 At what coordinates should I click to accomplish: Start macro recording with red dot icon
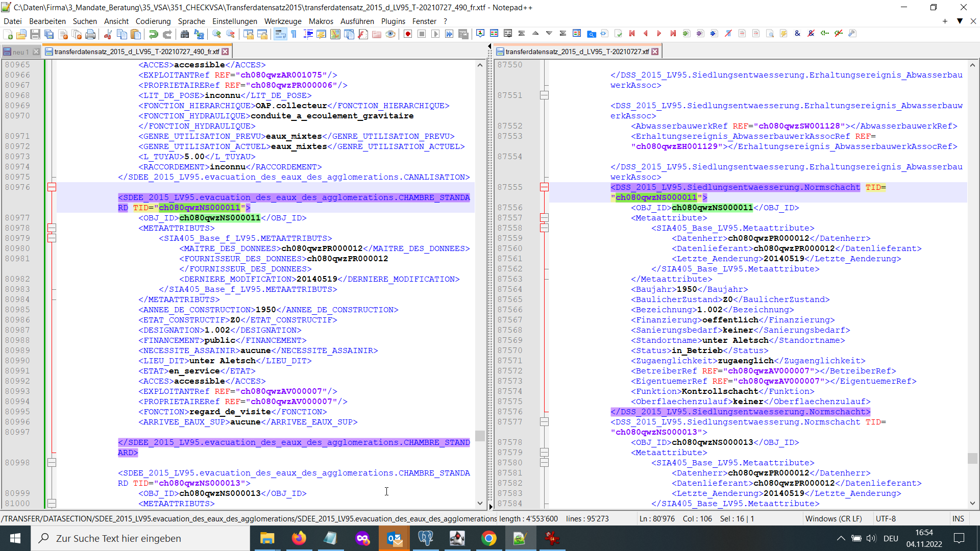408,34
